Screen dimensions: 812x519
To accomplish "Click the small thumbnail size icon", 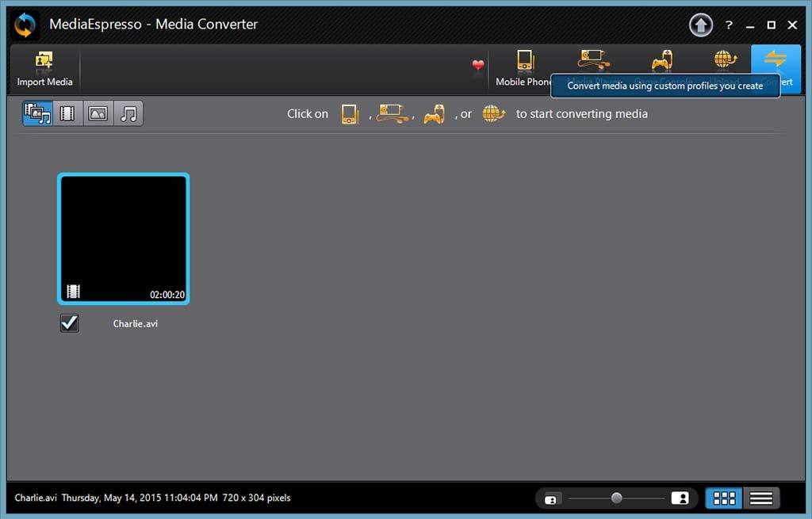I will 550,499.
